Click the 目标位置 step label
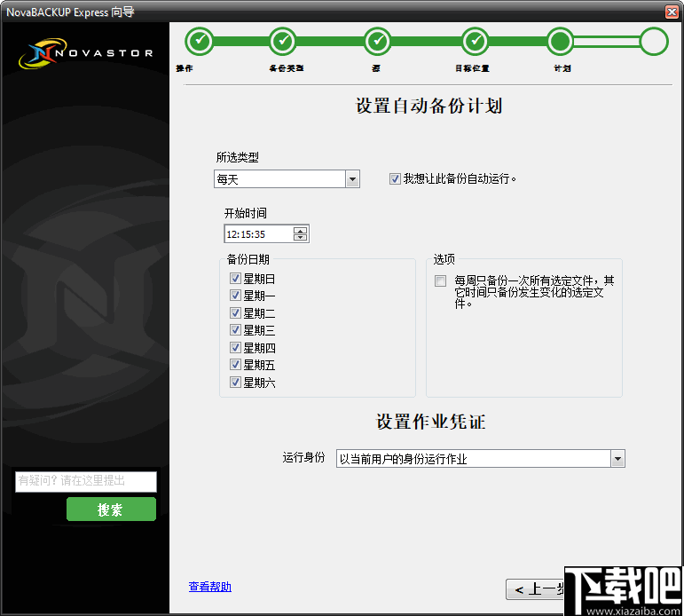The width and height of the screenshot is (684, 616). (472, 68)
